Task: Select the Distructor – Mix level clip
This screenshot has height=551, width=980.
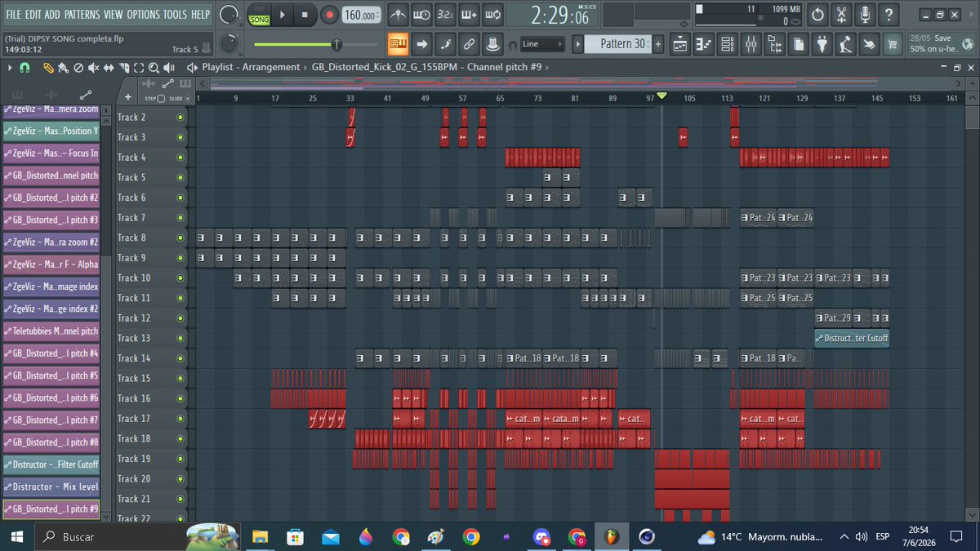Action: (x=51, y=487)
